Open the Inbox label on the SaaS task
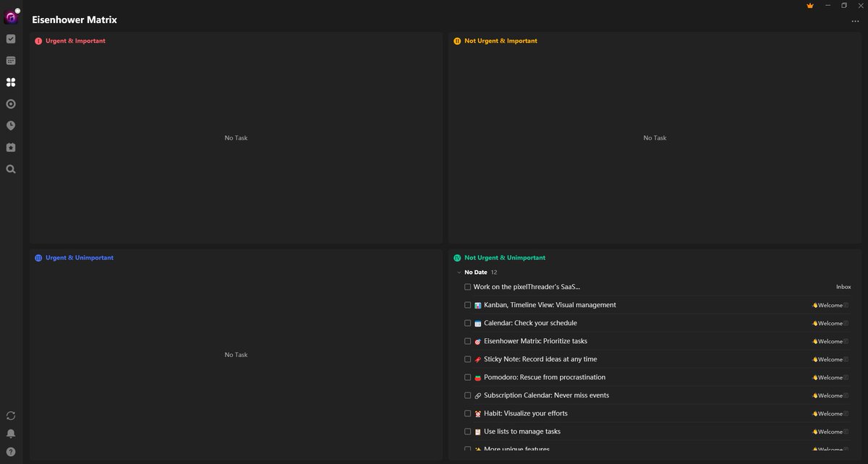This screenshot has width=868, height=464. [x=843, y=286]
